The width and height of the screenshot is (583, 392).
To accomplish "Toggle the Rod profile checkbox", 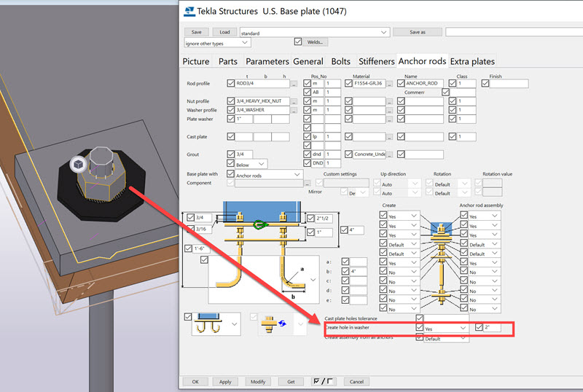I will point(231,83).
